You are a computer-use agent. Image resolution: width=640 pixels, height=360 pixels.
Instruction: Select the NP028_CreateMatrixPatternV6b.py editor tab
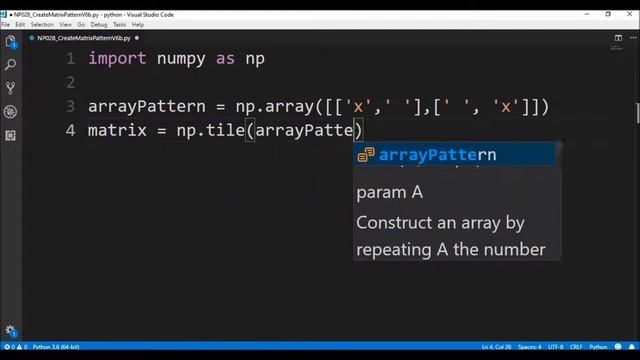point(84,38)
